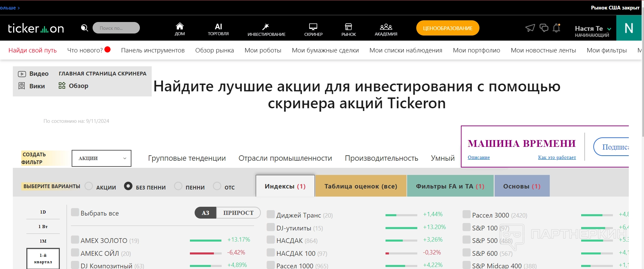Image resolution: width=644 pixels, height=269 pixels.
Task: Switch to the Индексы (1) tab
Action: click(285, 186)
